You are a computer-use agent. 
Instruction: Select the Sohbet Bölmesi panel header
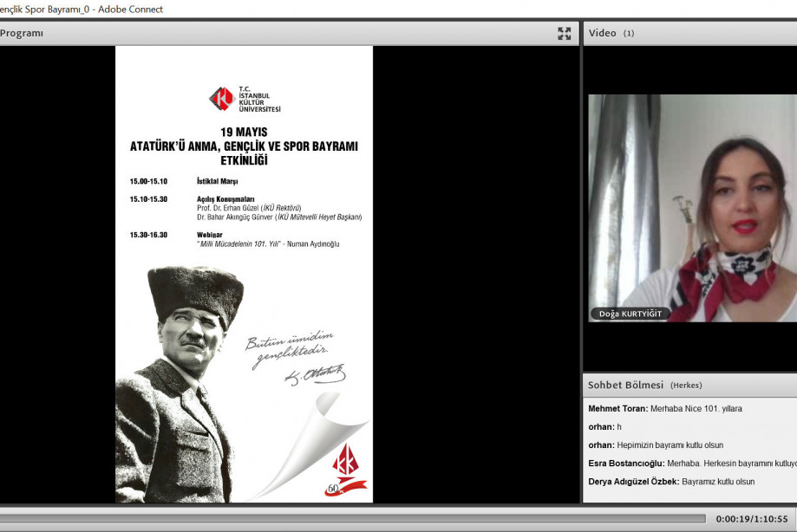click(x=626, y=385)
